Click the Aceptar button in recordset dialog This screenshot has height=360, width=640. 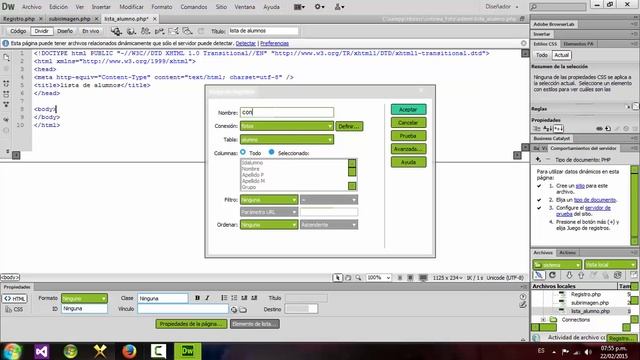pyautogui.click(x=408, y=109)
